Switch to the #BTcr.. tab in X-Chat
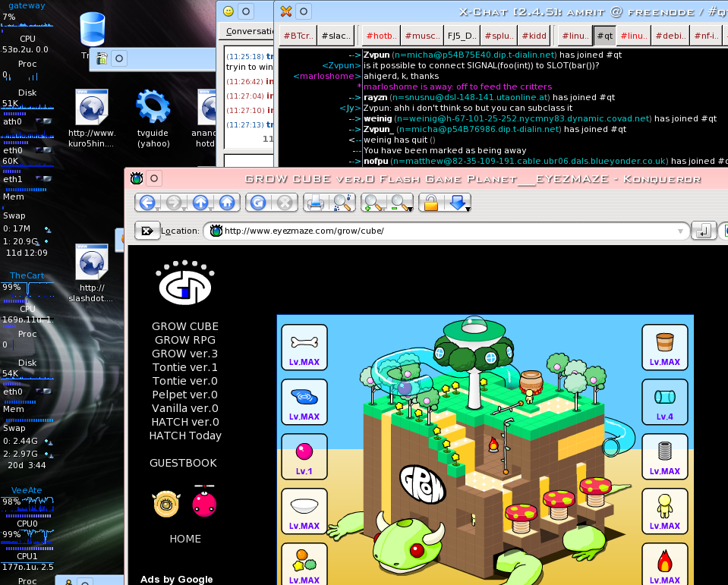 (x=298, y=36)
